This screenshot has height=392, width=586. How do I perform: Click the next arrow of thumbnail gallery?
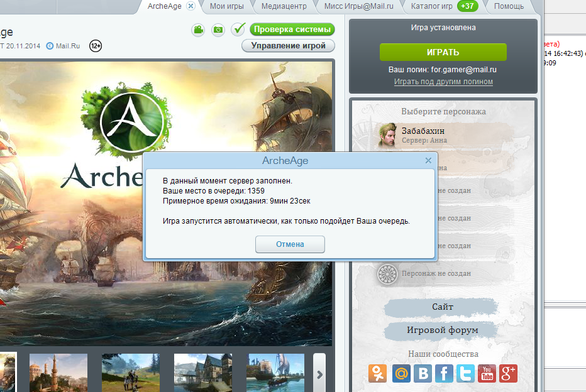point(319,374)
